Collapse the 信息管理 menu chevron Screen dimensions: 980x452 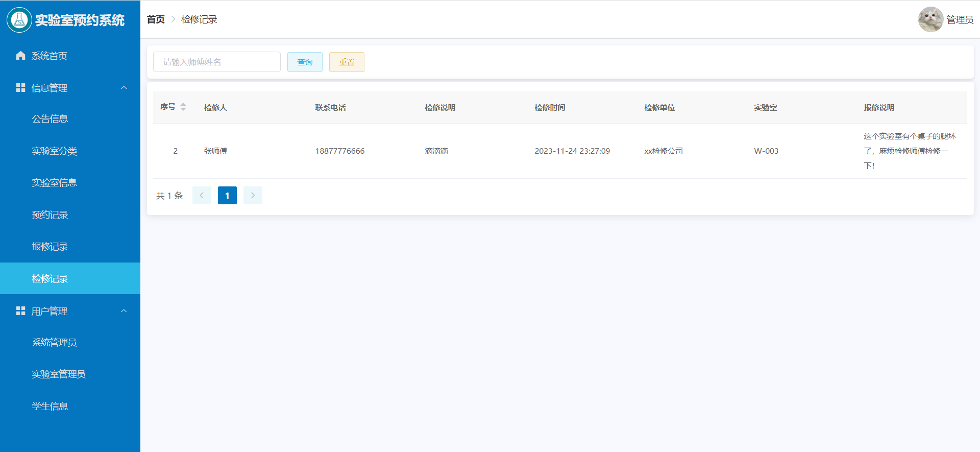tap(124, 88)
